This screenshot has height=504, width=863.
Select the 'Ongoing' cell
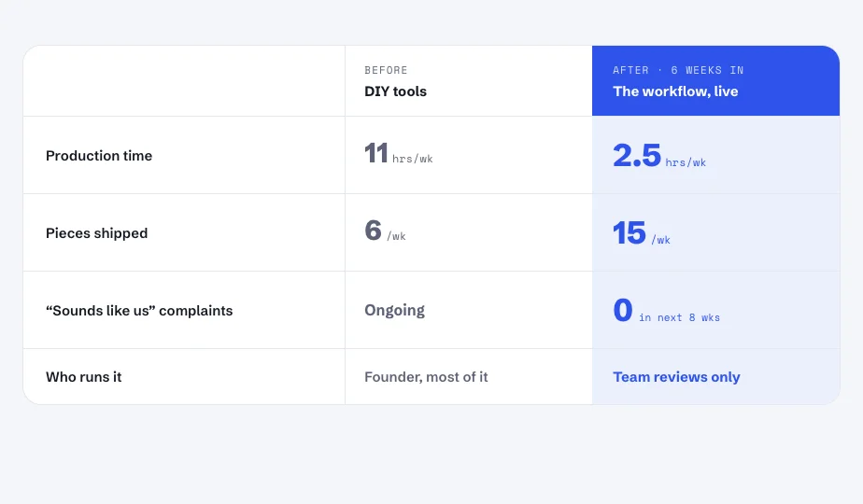[395, 310]
